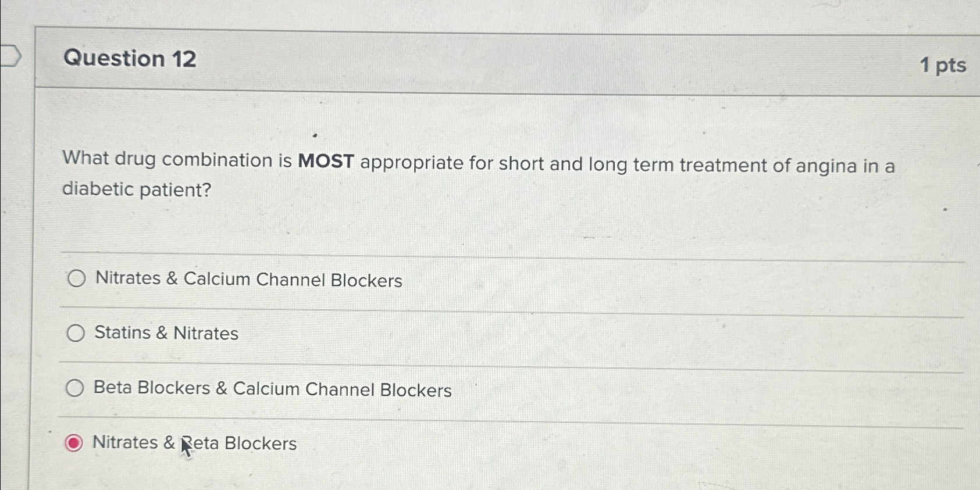The image size is (980, 490).
Task: Click the Question 12 header
Action: pyautogui.click(x=131, y=58)
